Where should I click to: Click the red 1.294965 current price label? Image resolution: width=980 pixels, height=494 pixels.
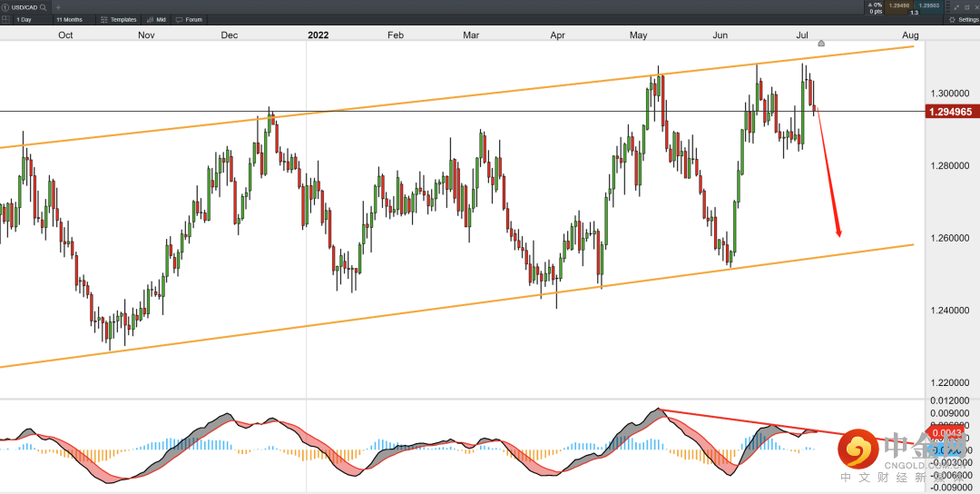pos(950,112)
